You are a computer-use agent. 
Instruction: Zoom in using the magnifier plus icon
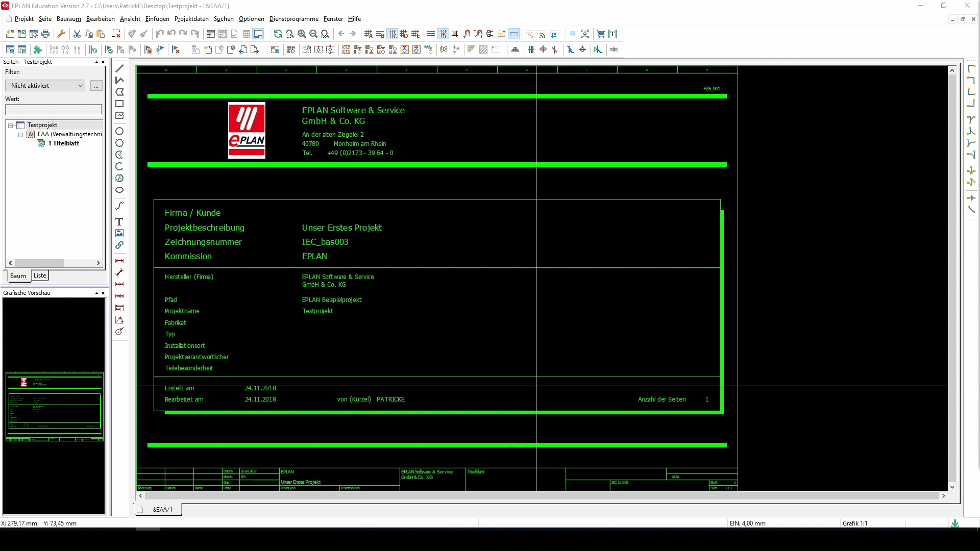pyautogui.click(x=301, y=34)
